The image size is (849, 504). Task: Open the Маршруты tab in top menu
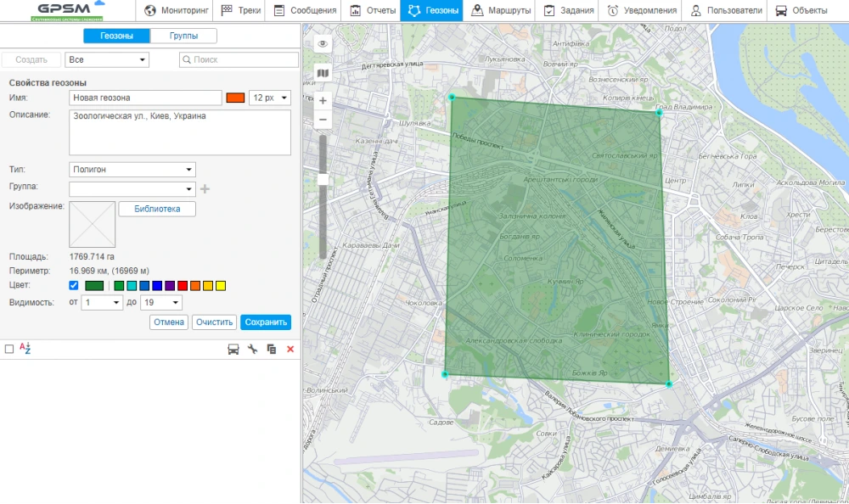click(x=501, y=11)
